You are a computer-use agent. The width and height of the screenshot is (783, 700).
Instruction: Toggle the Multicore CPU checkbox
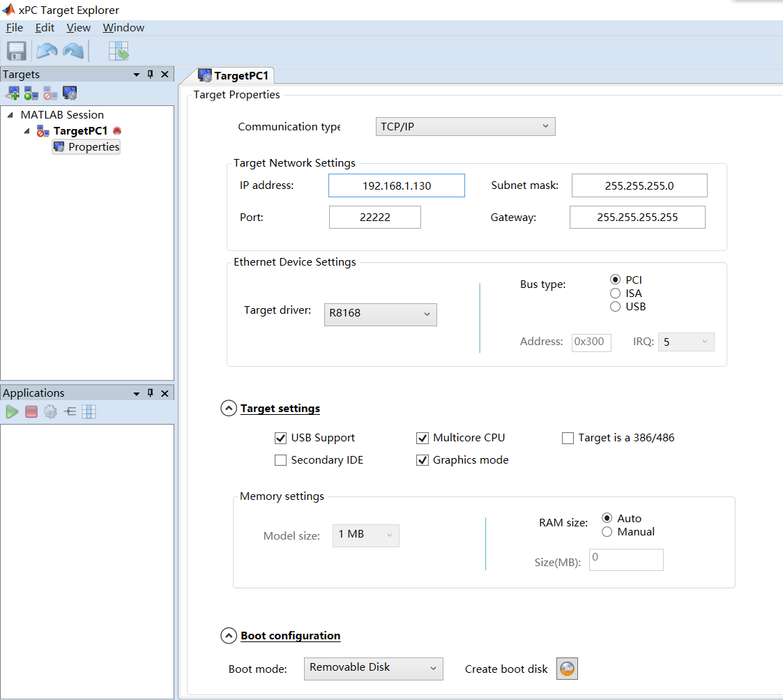tap(423, 439)
